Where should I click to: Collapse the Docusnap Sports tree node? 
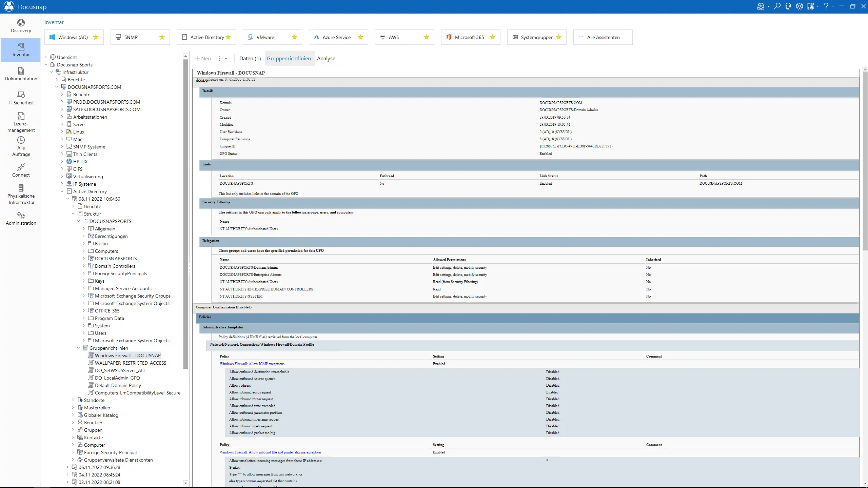[x=46, y=64]
